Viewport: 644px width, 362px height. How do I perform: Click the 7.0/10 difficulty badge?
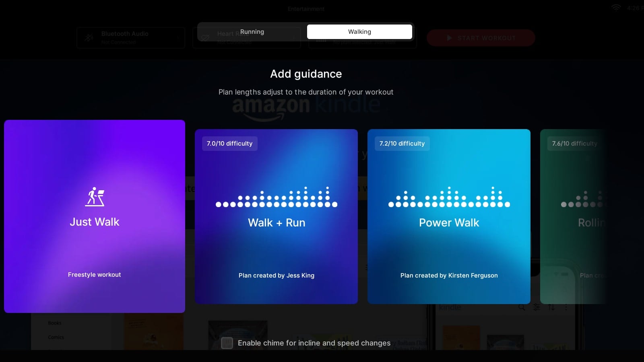click(229, 144)
